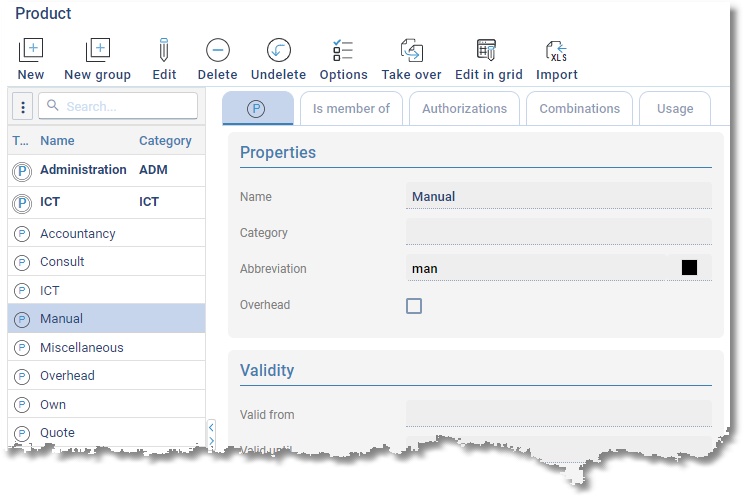Click the Manual row product icon
The image size is (744, 499).
coord(22,320)
